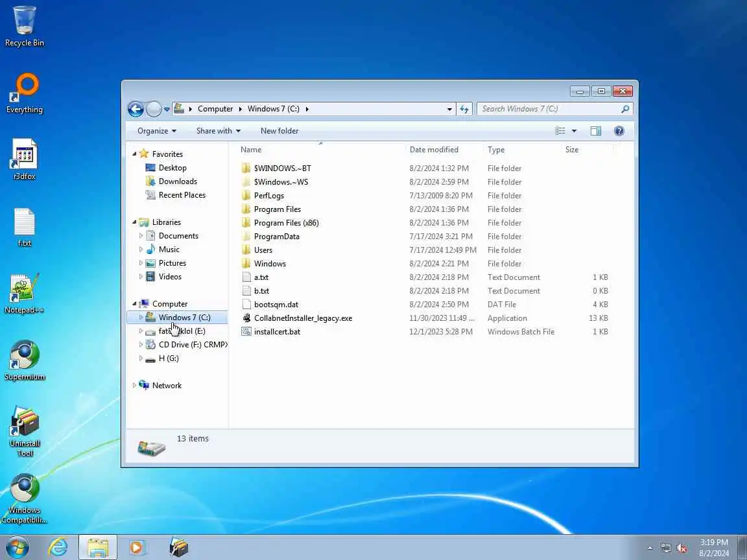
Task: Select the Users folder
Action: click(263, 250)
